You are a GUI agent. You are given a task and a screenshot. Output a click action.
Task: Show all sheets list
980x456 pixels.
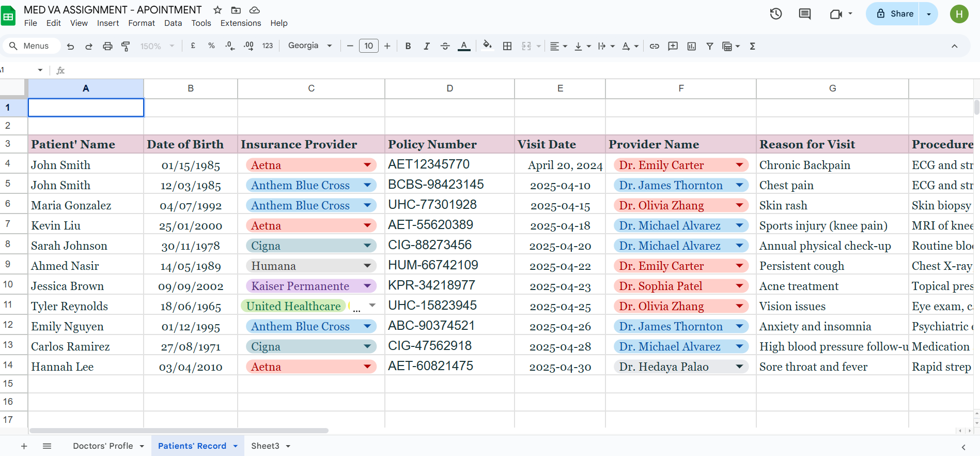[x=47, y=446]
